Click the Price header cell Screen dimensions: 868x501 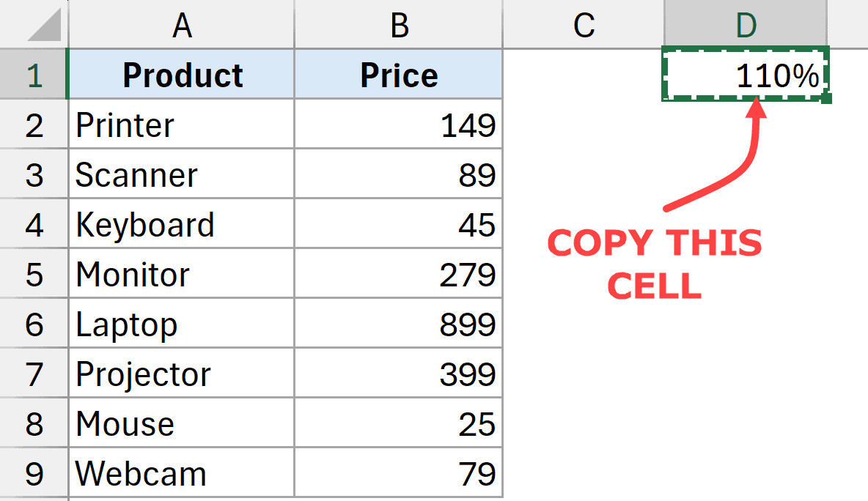pos(399,75)
